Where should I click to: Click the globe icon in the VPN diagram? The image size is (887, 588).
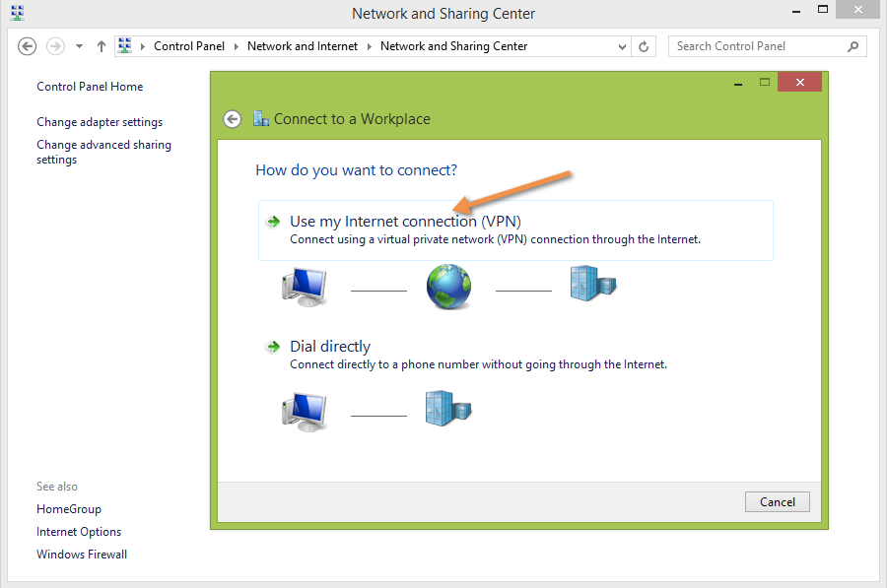coord(449,287)
